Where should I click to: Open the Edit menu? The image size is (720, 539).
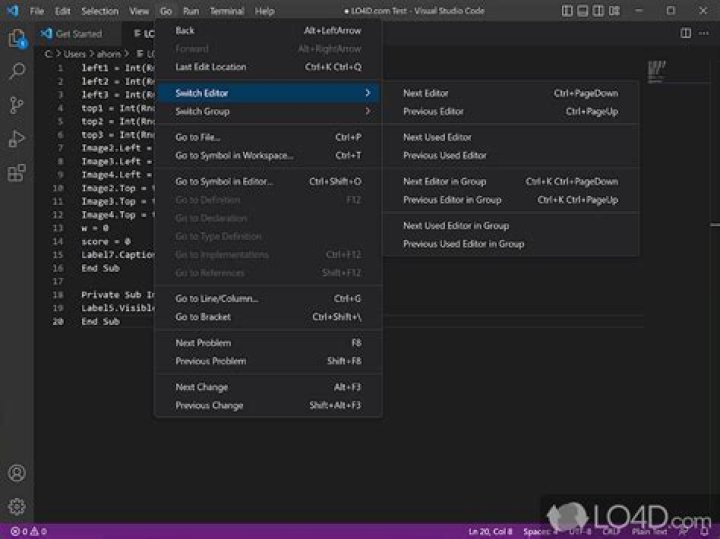[x=62, y=11]
